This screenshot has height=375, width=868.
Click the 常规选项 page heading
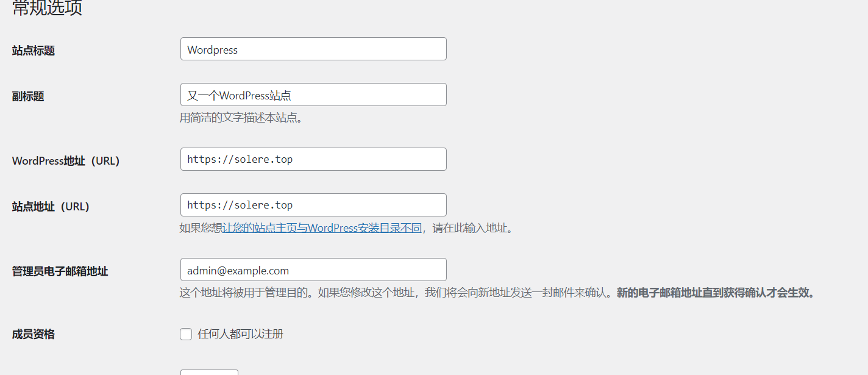coord(48,8)
